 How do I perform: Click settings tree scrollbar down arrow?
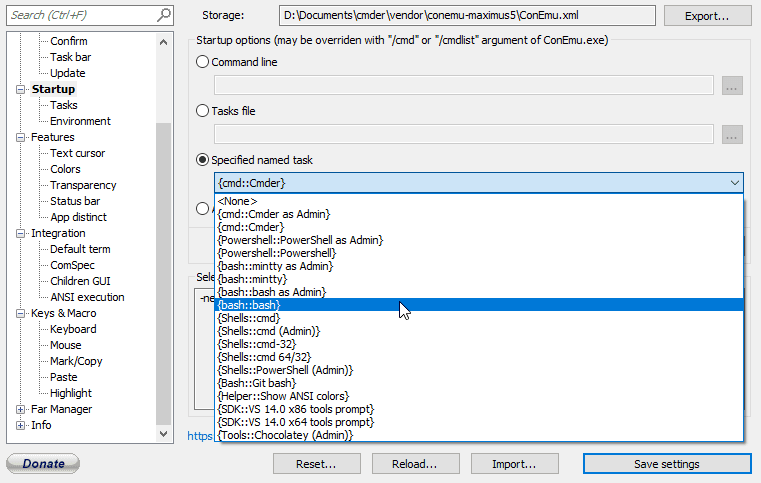coord(164,433)
